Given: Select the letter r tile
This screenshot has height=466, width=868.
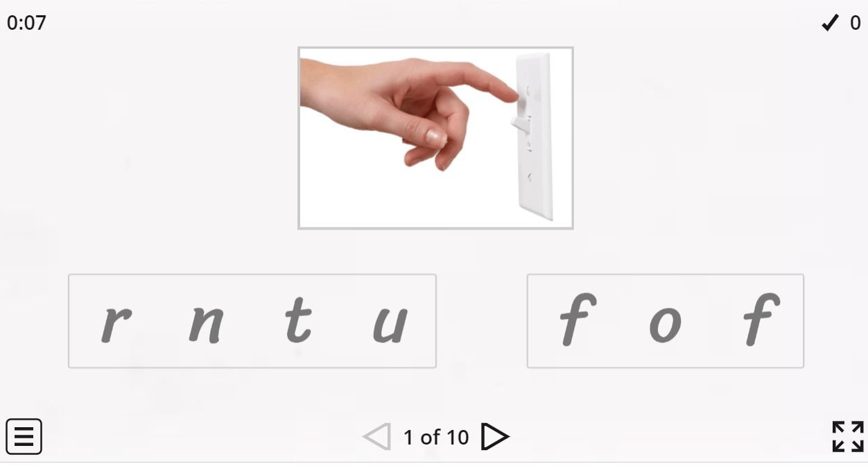Looking at the screenshot, I should (x=116, y=322).
